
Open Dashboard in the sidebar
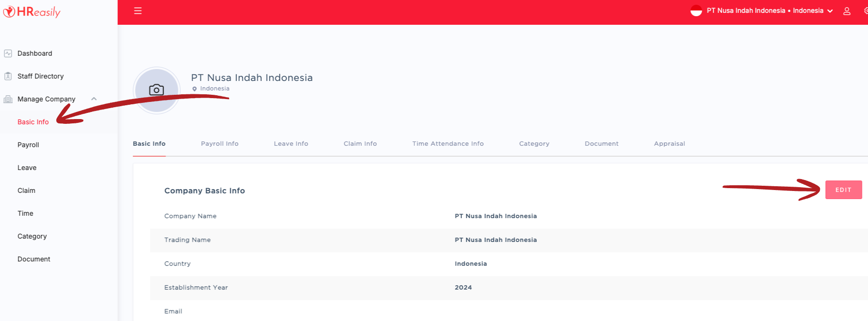pos(35,53)
